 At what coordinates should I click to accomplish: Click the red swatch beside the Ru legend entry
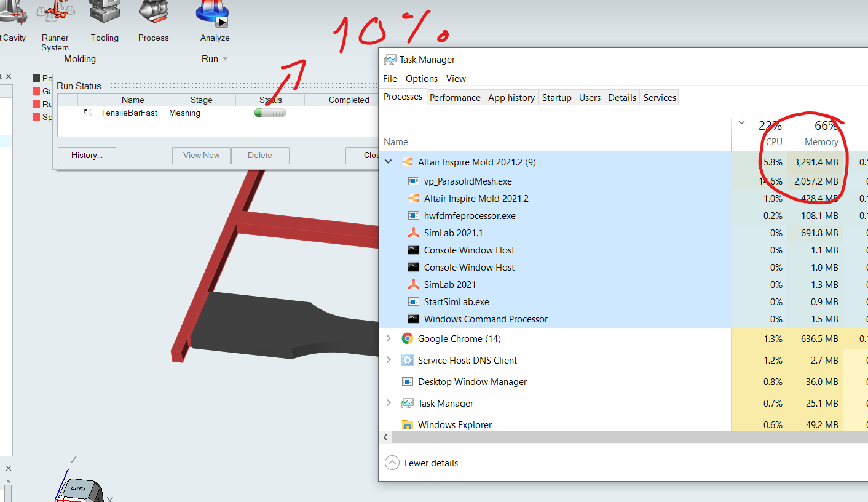[36, 104]
